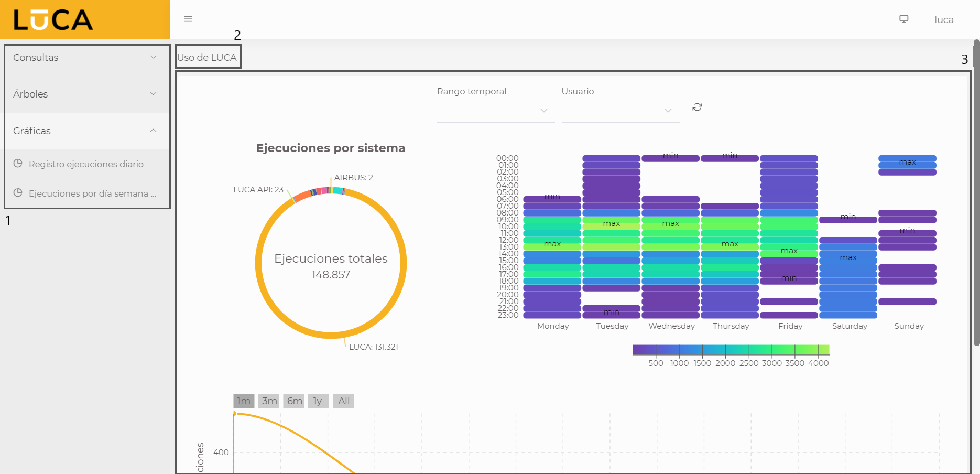Click the hamburger menu icon
This screenshot has width=980, height=474.
188,19
